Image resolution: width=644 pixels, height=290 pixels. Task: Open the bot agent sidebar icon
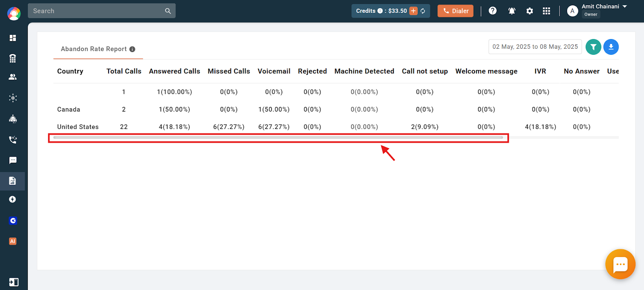[x=13, y=119]
